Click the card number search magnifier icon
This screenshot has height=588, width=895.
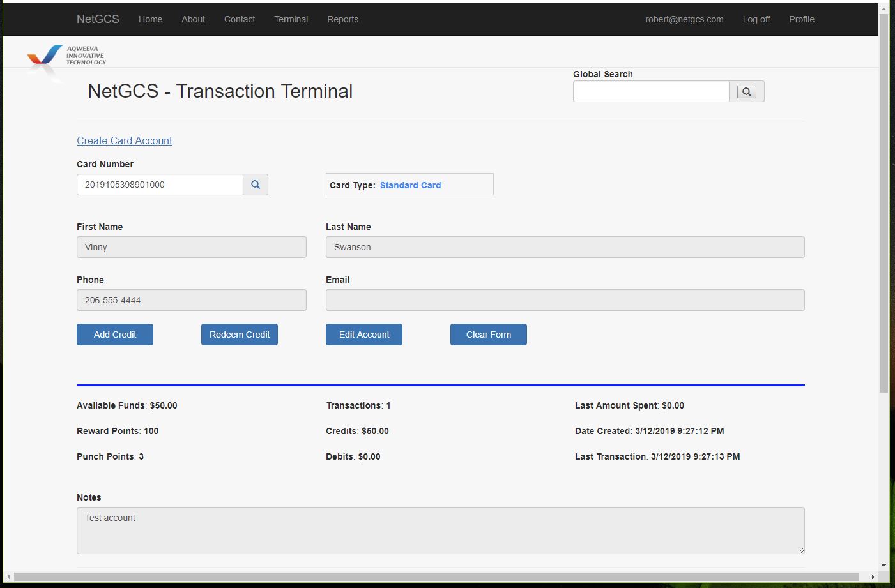(256, 185)
